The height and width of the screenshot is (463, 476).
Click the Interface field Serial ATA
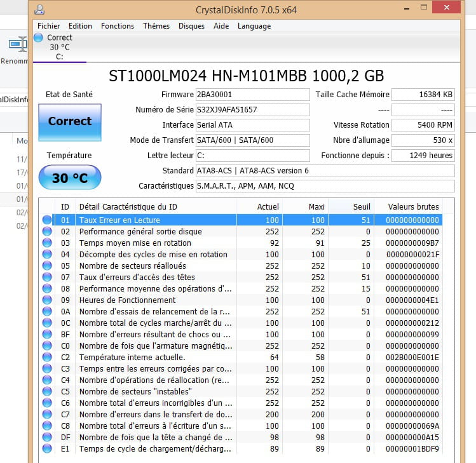pos(252,125)
